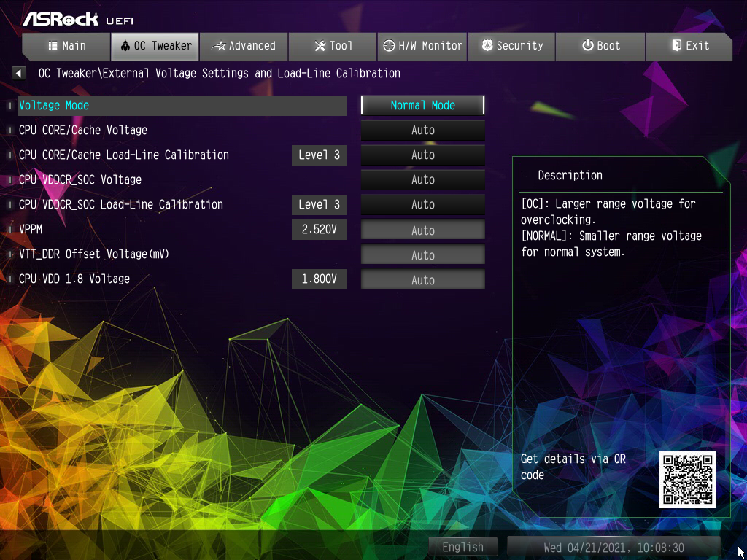Viewport: 747px width, 560px height.
Task: Select the VTT_DDR Offset Voltage(mV) label
Action: [x=94, y=254]
